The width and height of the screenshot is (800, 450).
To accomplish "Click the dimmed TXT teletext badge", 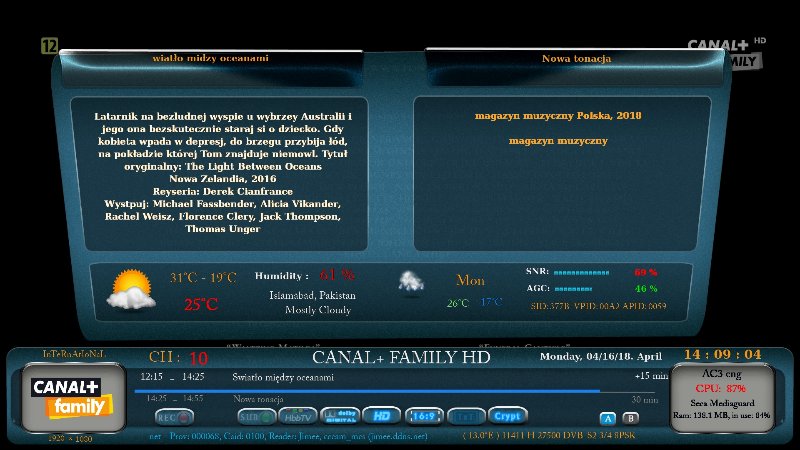I will 466,417.
